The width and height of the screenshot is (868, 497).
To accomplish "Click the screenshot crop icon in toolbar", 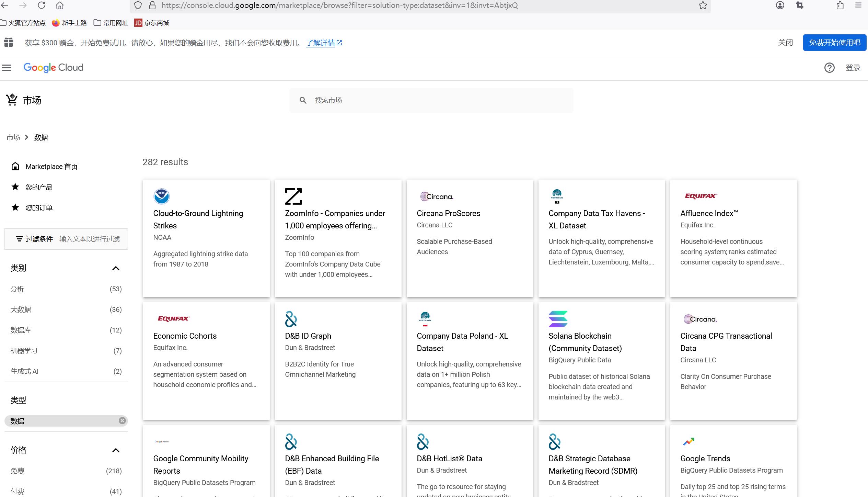I will point(800,5).
